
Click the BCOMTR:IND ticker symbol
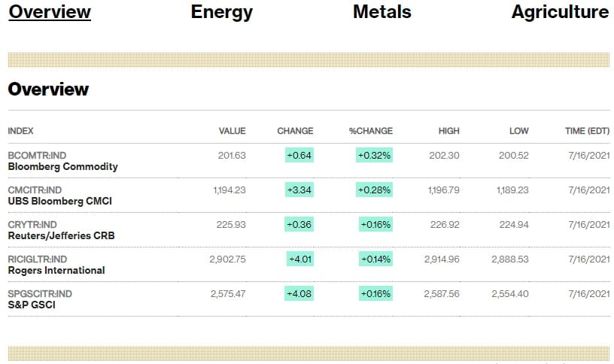point(37,156)
